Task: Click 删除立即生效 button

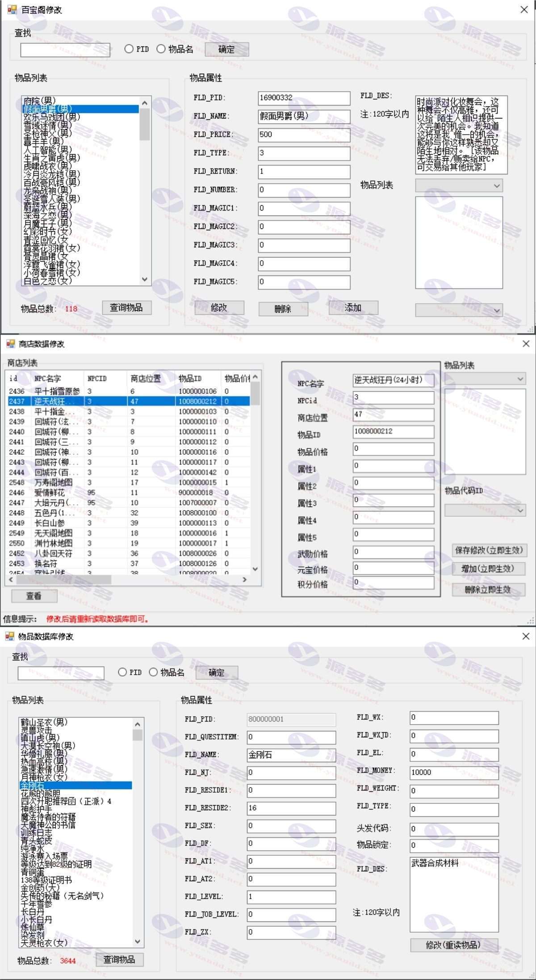Action: (x=488, y=589)
